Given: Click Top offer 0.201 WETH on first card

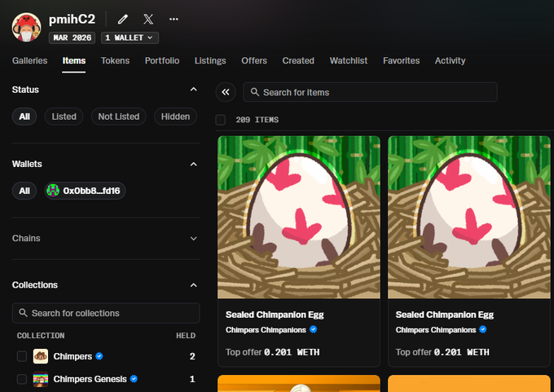Looking at the screenshot, I should click(x=272, y=352).
